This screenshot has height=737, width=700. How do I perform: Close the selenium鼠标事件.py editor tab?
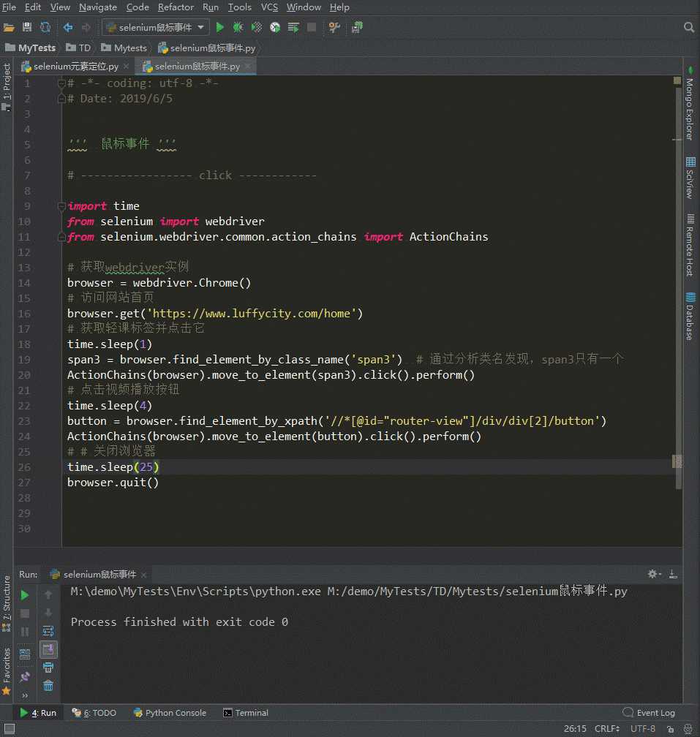click(248, 67)
